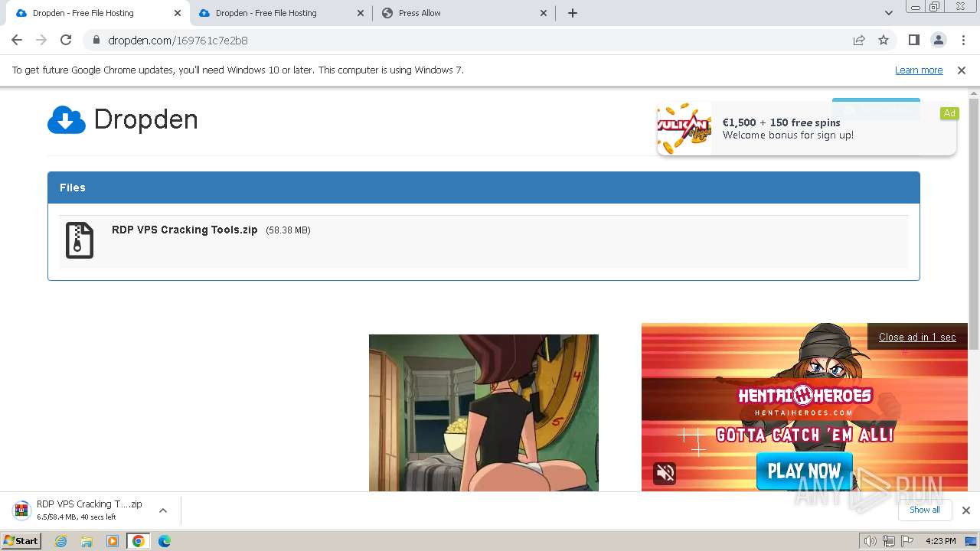This screenshot has width=980, height=551.
Task: Click the Dropden site title
Action: point(145,119)
